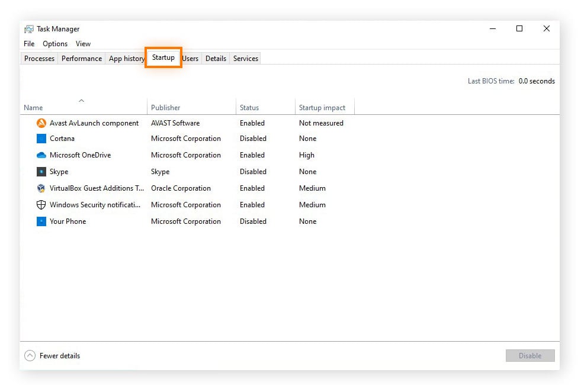Collapse view with Fewer details arrow
Image resolution: width=581 pixels, height=392 pixels.
click(x=30, y=356)
